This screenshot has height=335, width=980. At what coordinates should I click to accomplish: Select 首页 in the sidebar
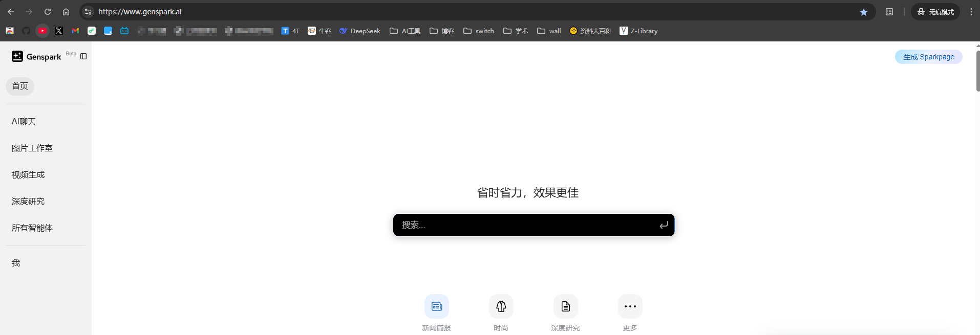tap(20, 86)
